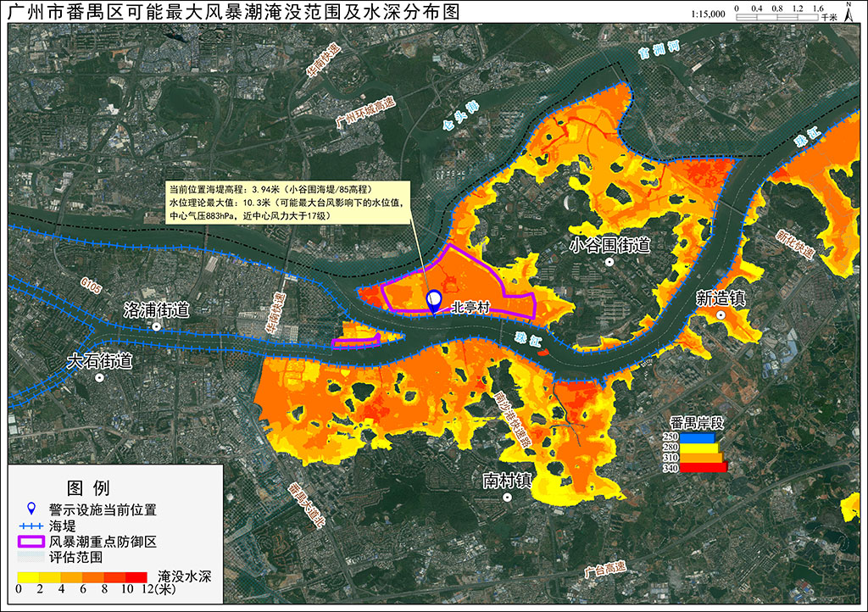Click the circle marker beside 洛浦街道
This screenshot has width=868, height=612.
point(157,326)
